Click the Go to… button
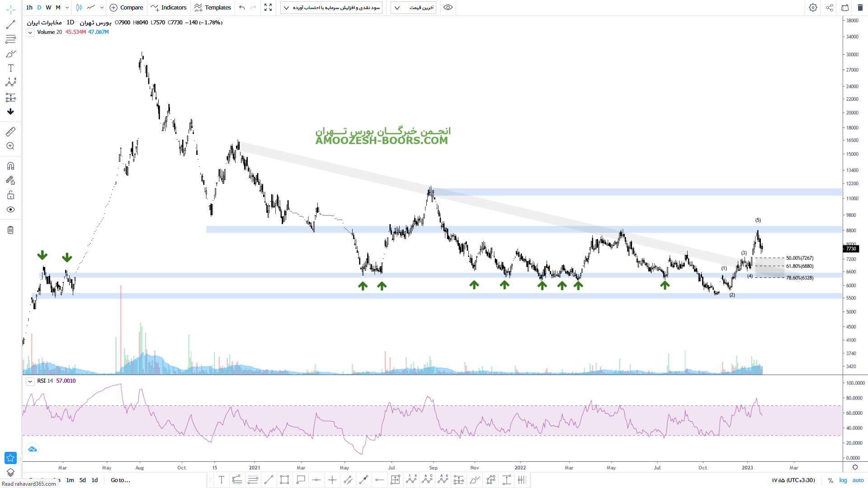Image resolution: width=868 pixels, height=488 pixels. (120, 480)
